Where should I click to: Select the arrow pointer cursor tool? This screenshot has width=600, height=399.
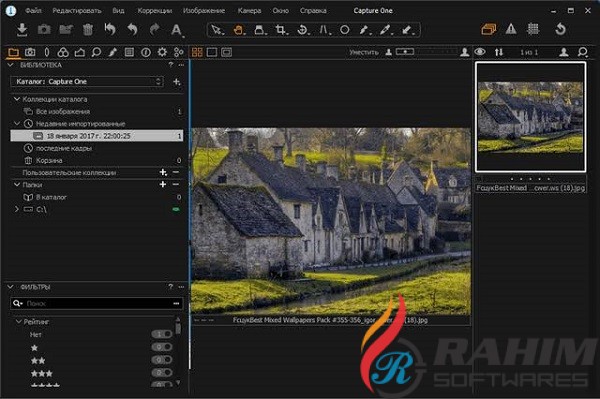[x=217, y=30]
